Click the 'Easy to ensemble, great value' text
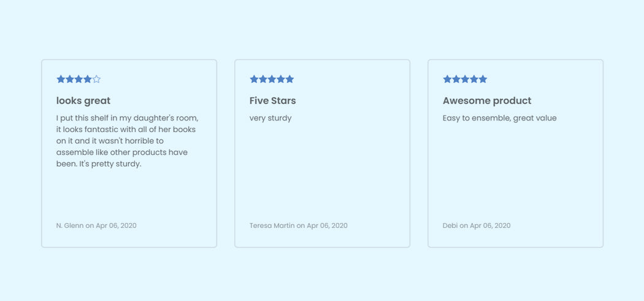The image size is (644, 301). coord(499,118)
